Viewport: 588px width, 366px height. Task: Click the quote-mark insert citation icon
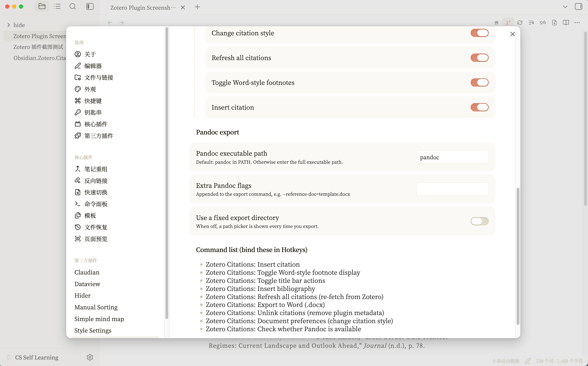(x=496, y=23)
